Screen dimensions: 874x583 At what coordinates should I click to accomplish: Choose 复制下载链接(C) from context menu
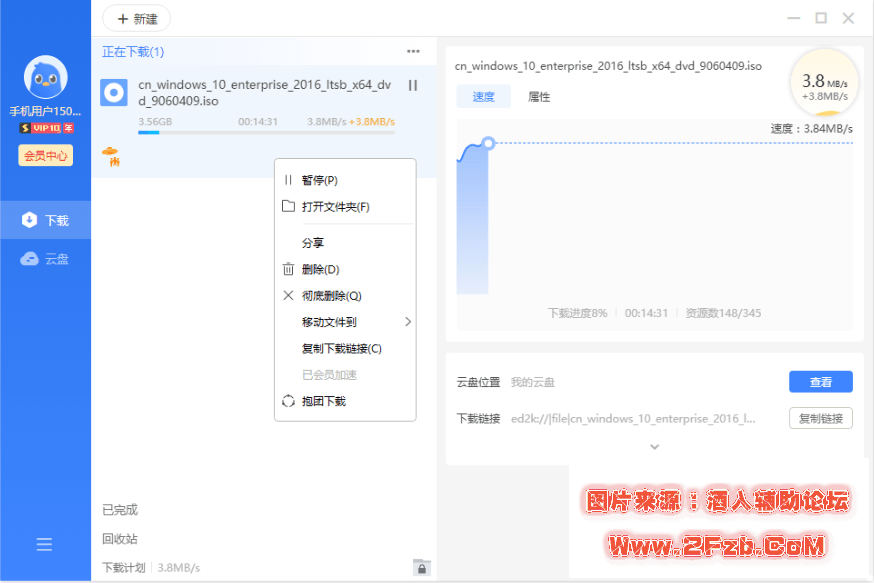click(345, 348)
